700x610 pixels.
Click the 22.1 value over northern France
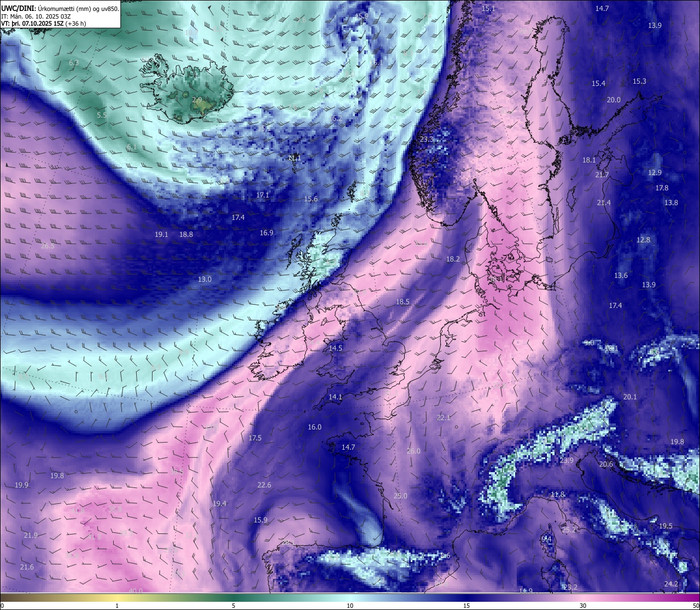(444, 417)
